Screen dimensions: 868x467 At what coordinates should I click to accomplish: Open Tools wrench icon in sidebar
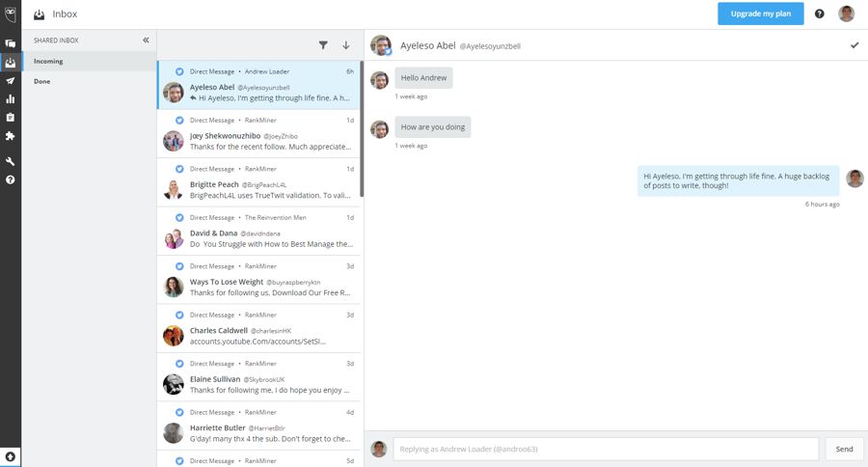click(10, 161)
